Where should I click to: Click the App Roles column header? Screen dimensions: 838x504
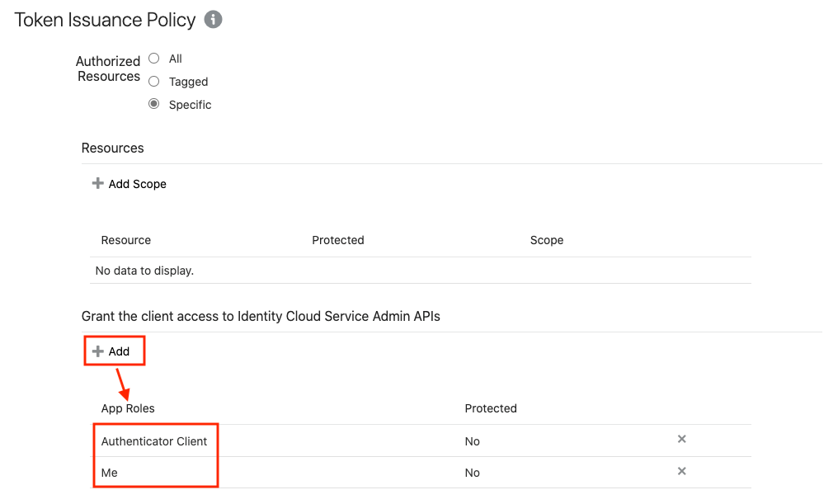click(x=128, y=408)
